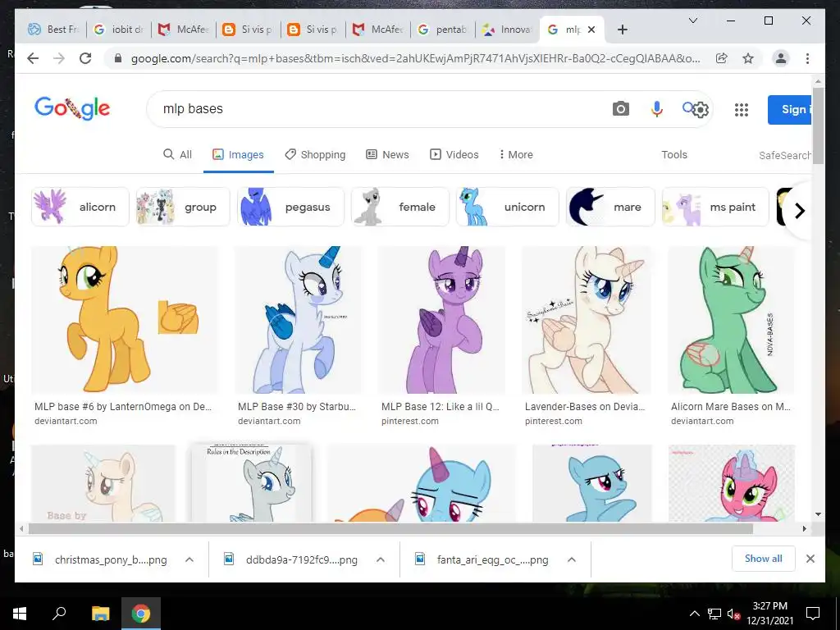
Task: Switch to Best Fr browser tab
Action: tap(53, 30)
